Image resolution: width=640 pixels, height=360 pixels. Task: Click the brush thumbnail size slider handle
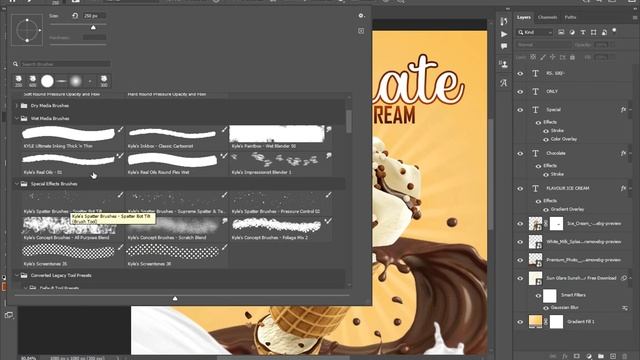click(x=175, y=299)
